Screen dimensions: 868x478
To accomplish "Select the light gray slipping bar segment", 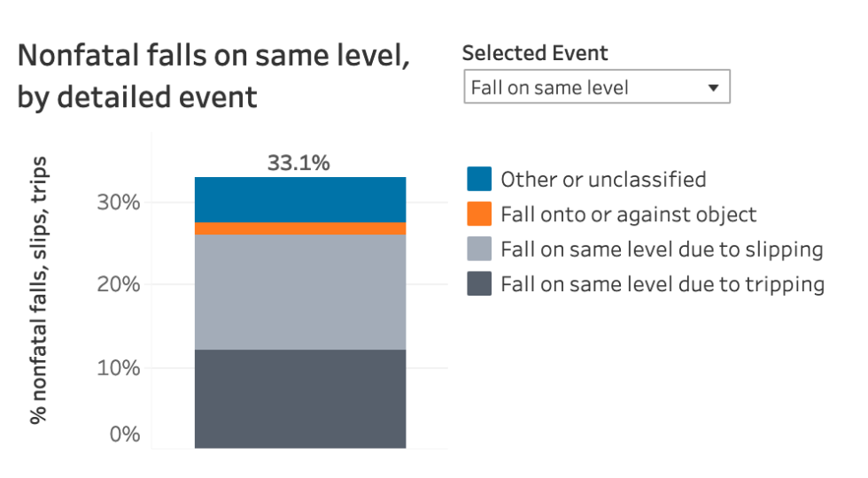I will 300,292.
